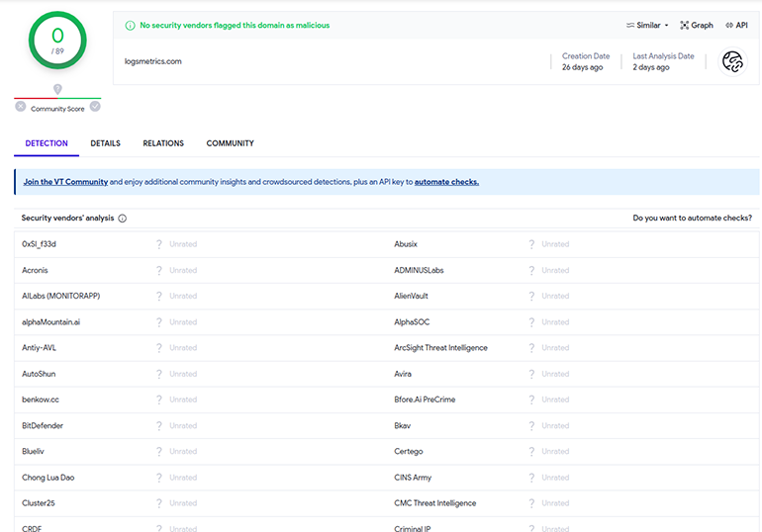
Task: Click the 0/89 detection score circle
Action: 57,41
